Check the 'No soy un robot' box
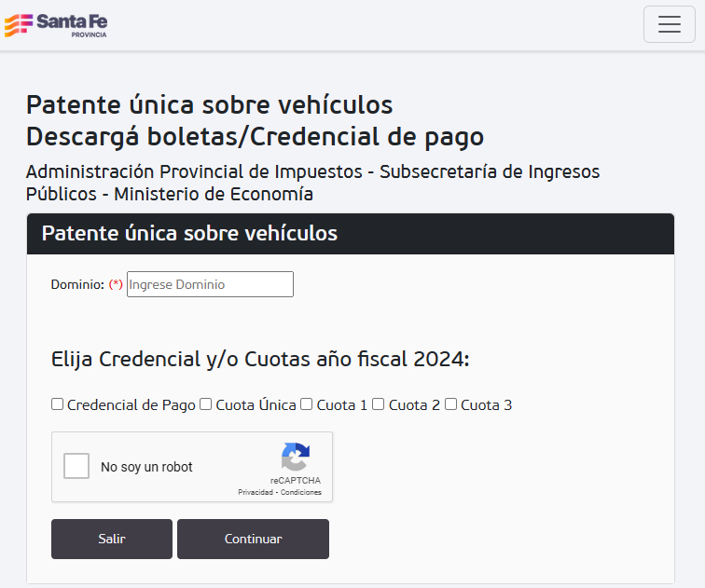Screen dimensions: 705x588 [76, 466]
